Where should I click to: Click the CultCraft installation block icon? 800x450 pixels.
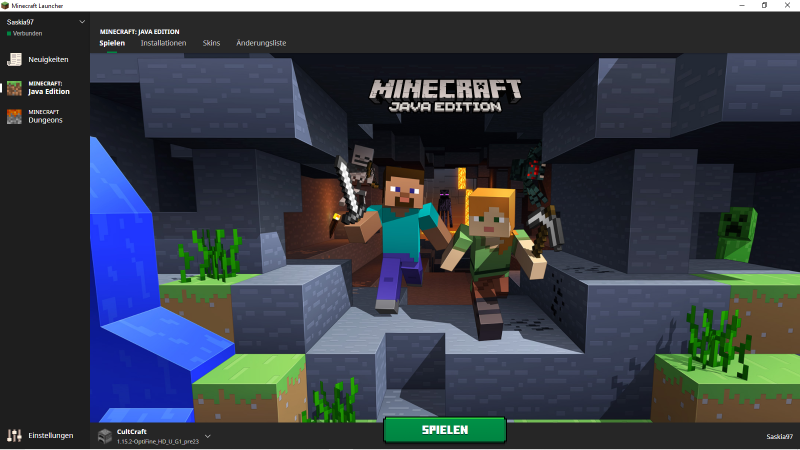(x=105, y=435)
